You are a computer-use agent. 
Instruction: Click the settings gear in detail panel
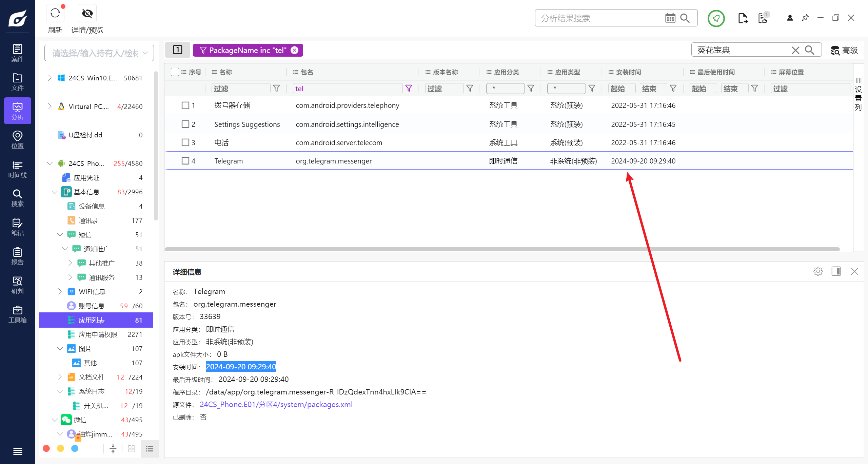(818, 271)
